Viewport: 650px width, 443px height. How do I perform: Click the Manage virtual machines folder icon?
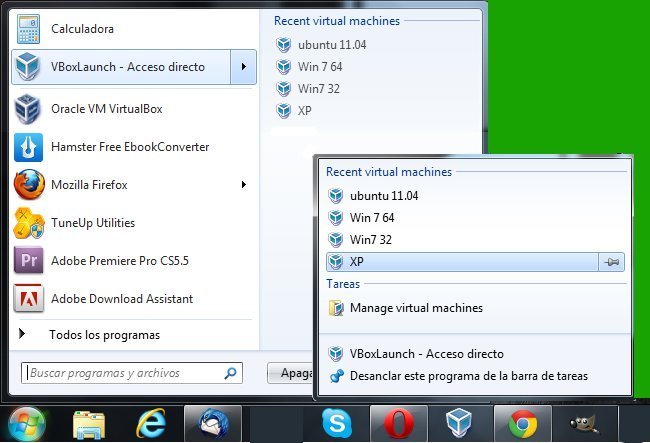click(336, 308)
